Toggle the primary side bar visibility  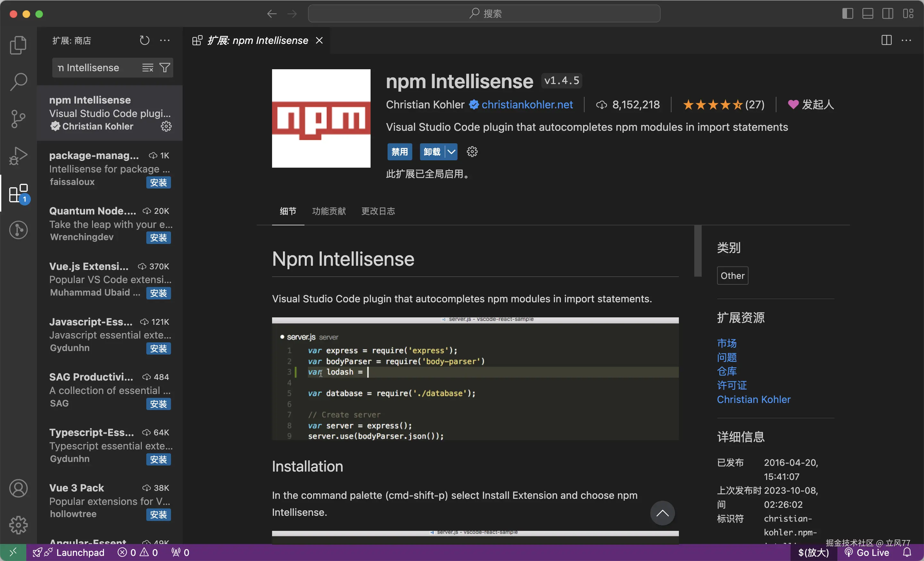pyautogui.click(x=848, y=14)
